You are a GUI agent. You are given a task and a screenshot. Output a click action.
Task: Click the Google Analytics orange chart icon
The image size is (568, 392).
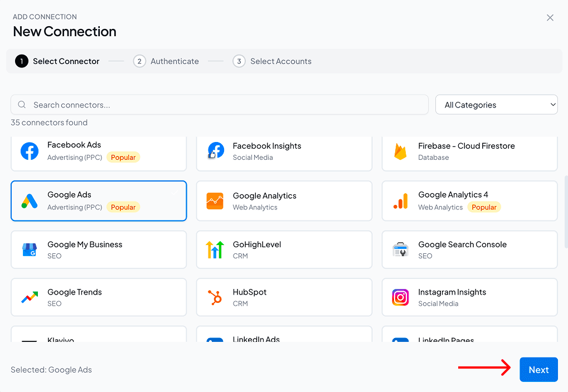(x=215, y=201)
